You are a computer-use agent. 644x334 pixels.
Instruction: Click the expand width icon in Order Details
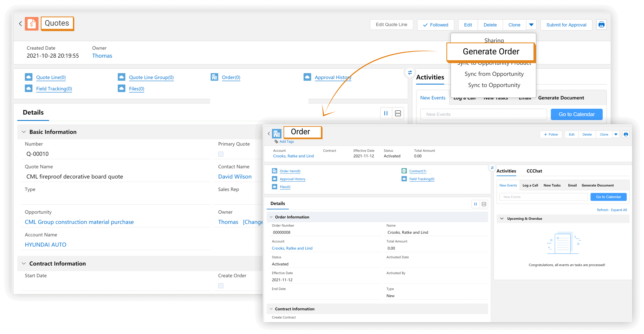pos(484,204)
